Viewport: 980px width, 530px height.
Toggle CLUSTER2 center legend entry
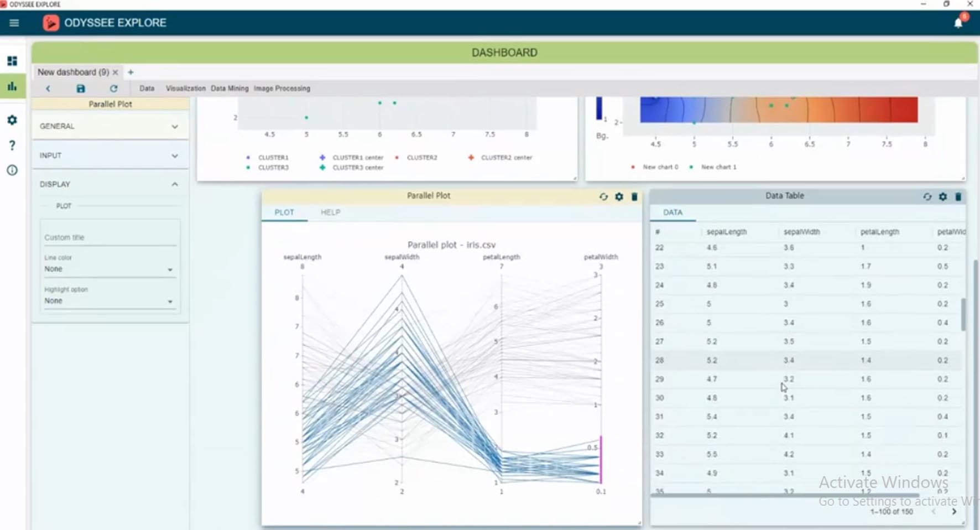(505, 158)
